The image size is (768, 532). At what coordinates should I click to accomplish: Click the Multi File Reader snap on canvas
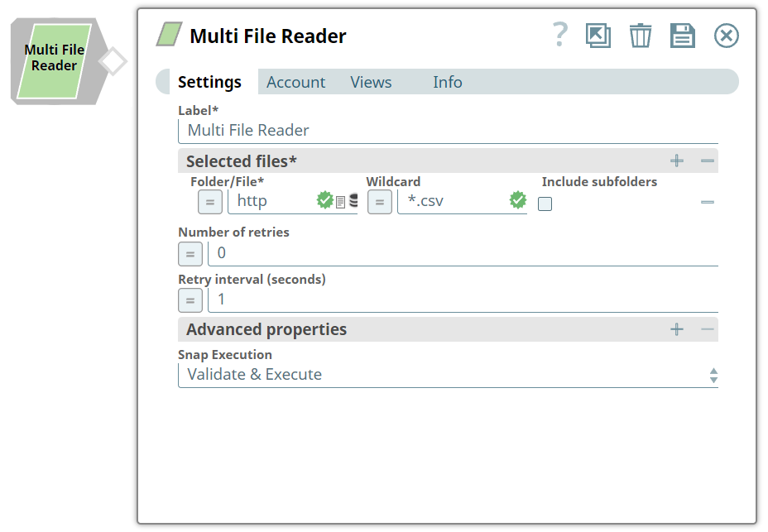(x=55, y=60)
